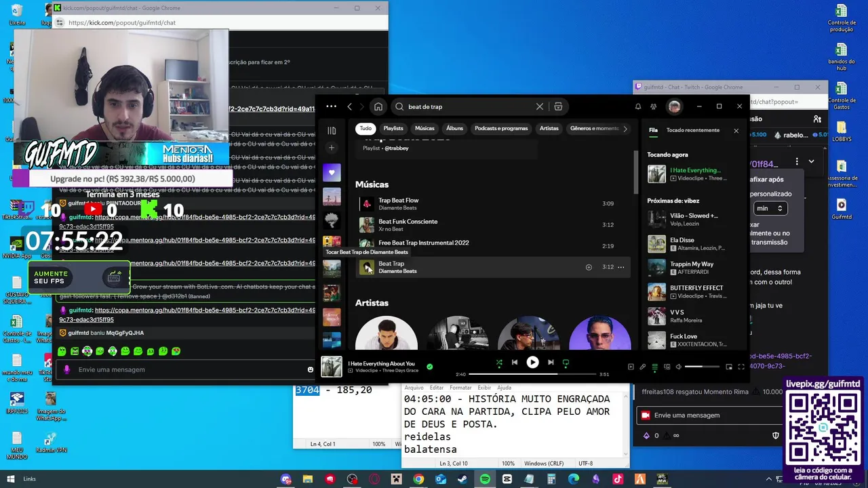Open Spotify profile avatar

(x=674, y=106)
